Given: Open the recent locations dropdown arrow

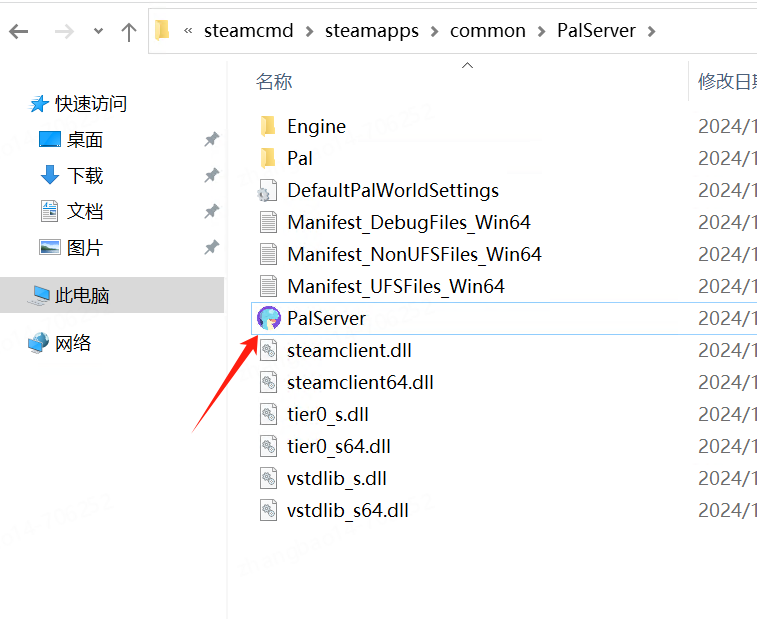Looking at the screenshot, I should pos(98,32).
